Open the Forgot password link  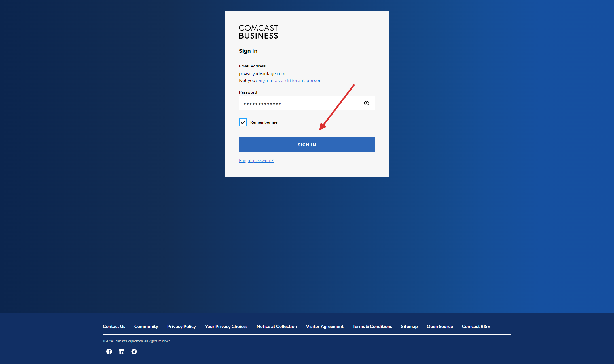pos(256,161)
